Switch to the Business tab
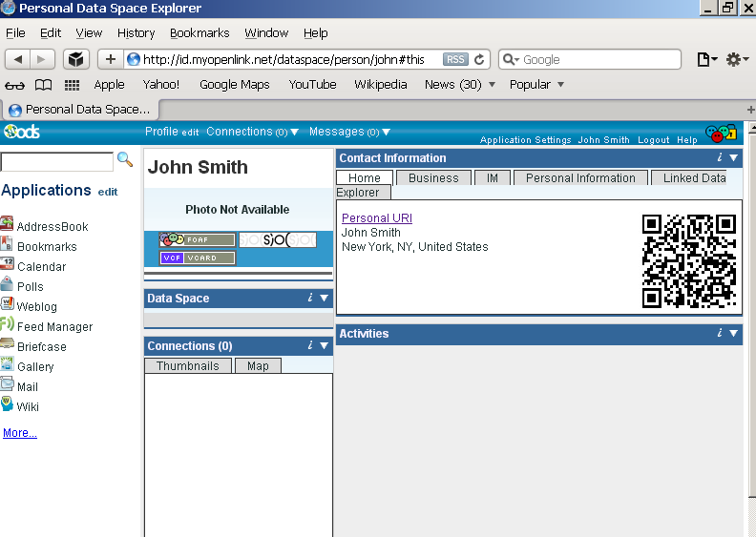 [x=433, y=177]
